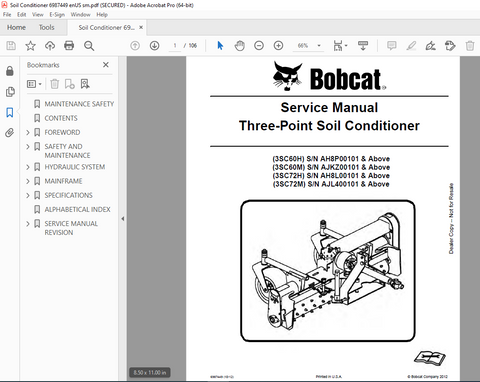Activate the Hand pan tool
Viewport: 480px width, 382px height.
(239, 46)
